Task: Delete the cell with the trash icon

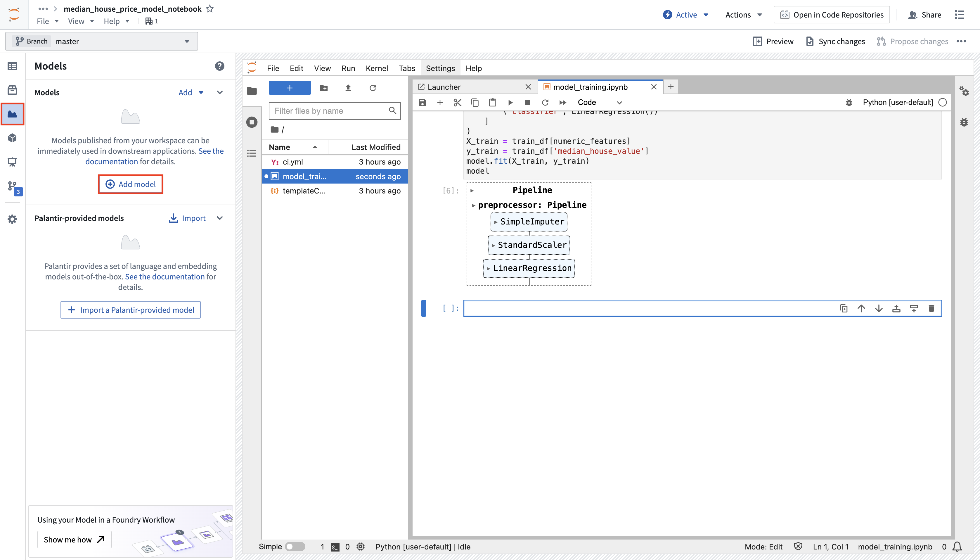Action: [x=931, y=308]
